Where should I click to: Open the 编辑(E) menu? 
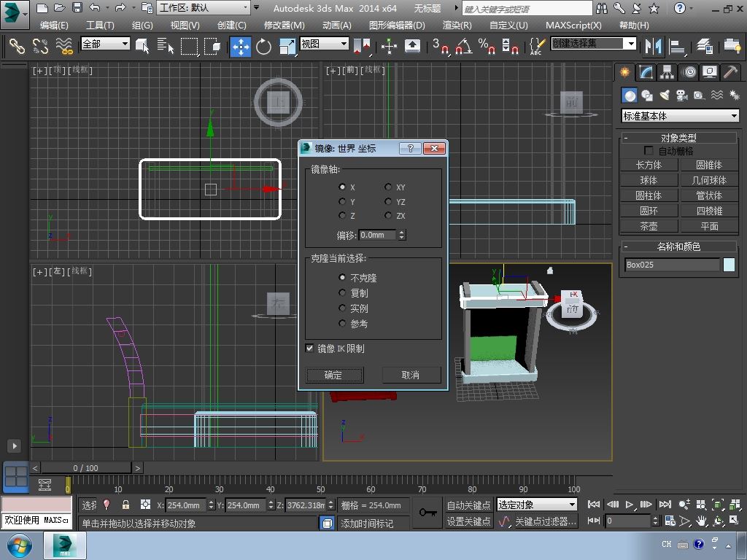54,26
